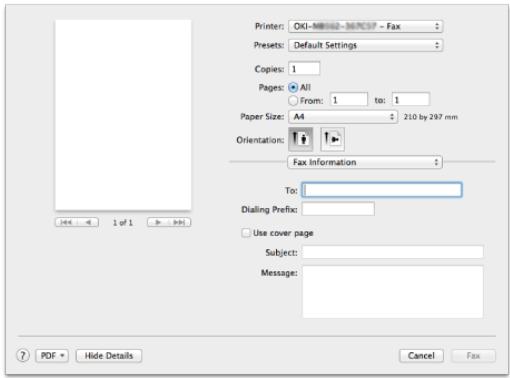
Task: Select the From page range radio button
Action: [x=293, y=100]
